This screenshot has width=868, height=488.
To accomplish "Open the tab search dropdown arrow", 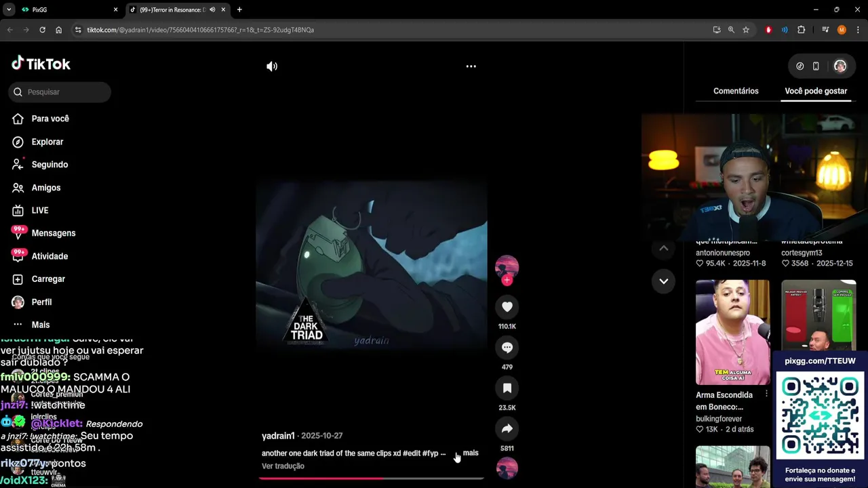I will click(9, 9).
